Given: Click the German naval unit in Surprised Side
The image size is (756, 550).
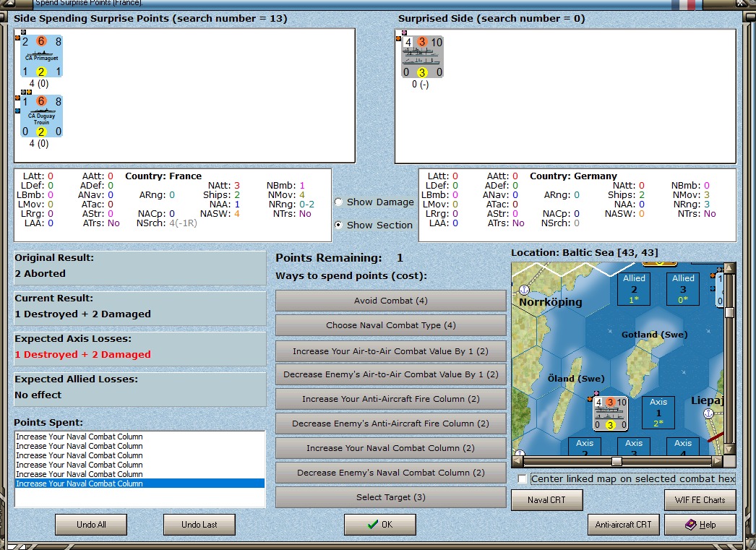Looking at the screenshot, I should pyautogui.click(x=423, y=57).
